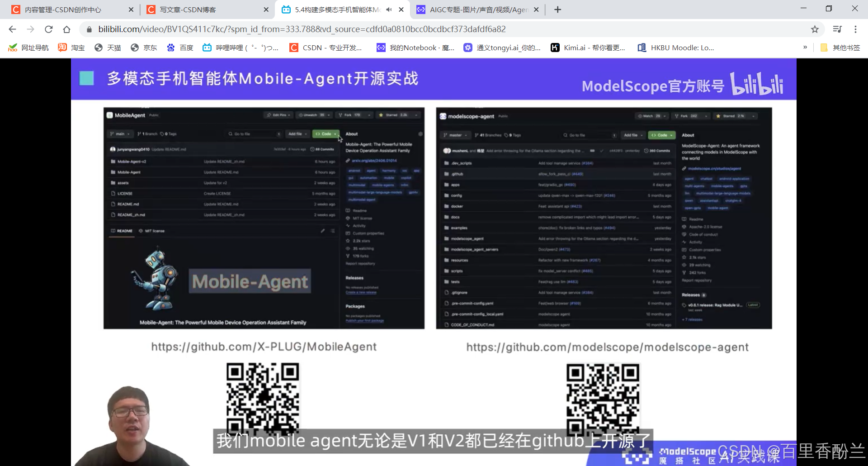Open the 我的Notebook bookmark
This screenshot has height=466, width=868.
(415, 48)
